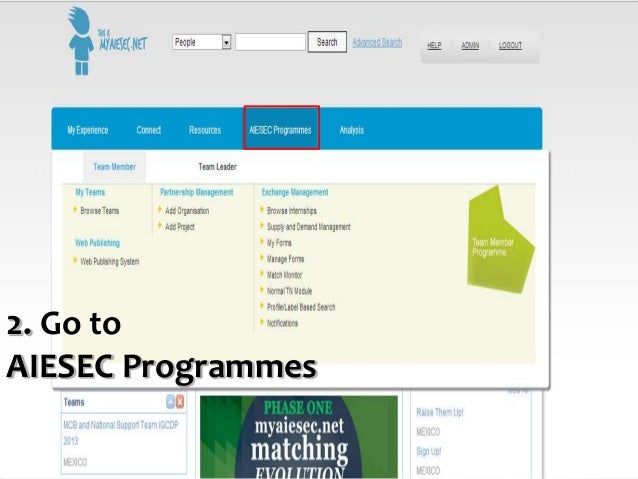The width and height of the screenshot is (638, 479).
Task: Collapse the Teams widget with arrow icon
Action: [x=170, y=402]
